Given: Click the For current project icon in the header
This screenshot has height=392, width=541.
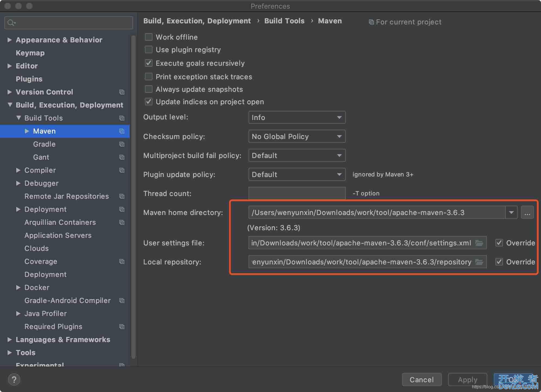Looking at the screenshot, I should [371, 22].
